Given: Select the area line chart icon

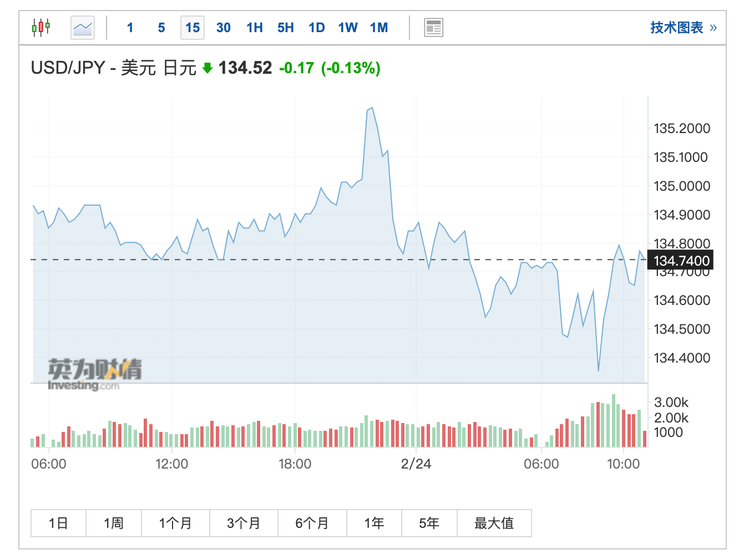Looking at the screenshot, I should tap(83, 28).
